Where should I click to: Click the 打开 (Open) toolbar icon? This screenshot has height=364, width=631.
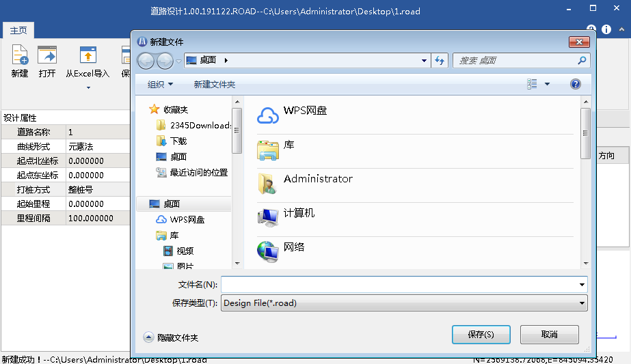tap(46, 56)
